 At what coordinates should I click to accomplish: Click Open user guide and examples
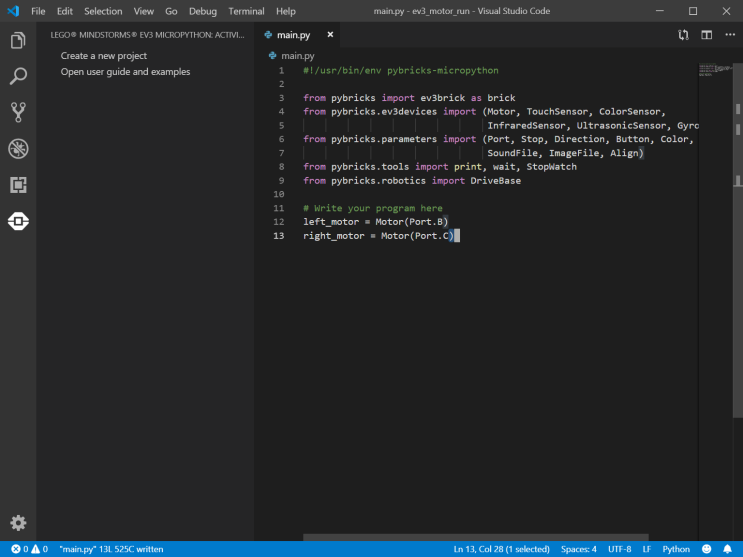(x=125, y=72)
